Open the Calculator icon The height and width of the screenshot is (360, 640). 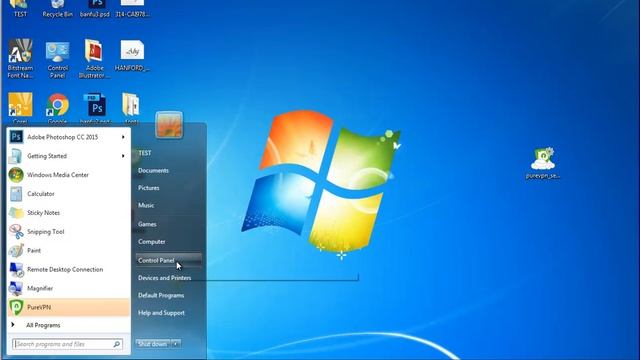(16, 194)
